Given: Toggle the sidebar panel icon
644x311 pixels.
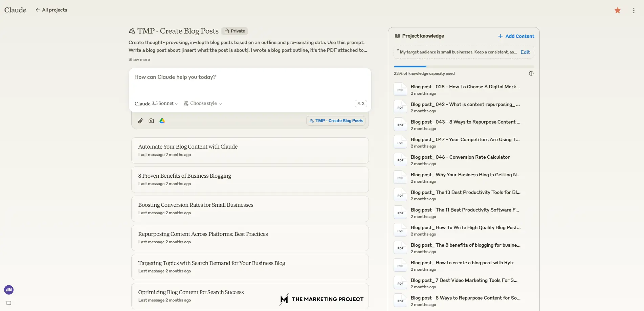Looking at the screenshot, I should click(x=9, y=303).
